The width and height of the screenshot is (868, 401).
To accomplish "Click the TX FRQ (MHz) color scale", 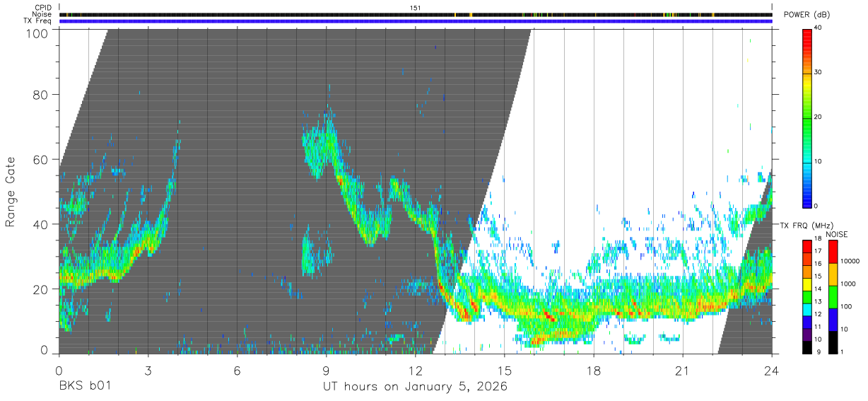I will tap(807, 296).
